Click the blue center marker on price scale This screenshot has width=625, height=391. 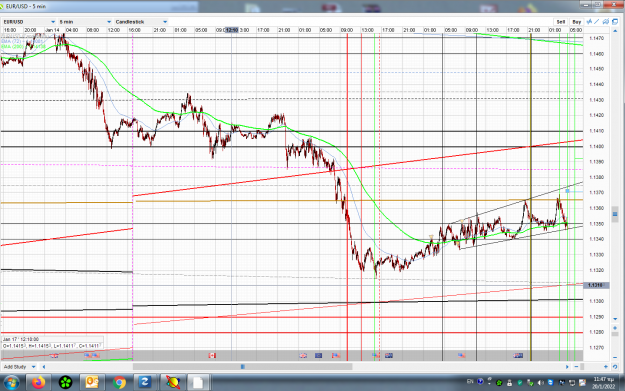615,214
